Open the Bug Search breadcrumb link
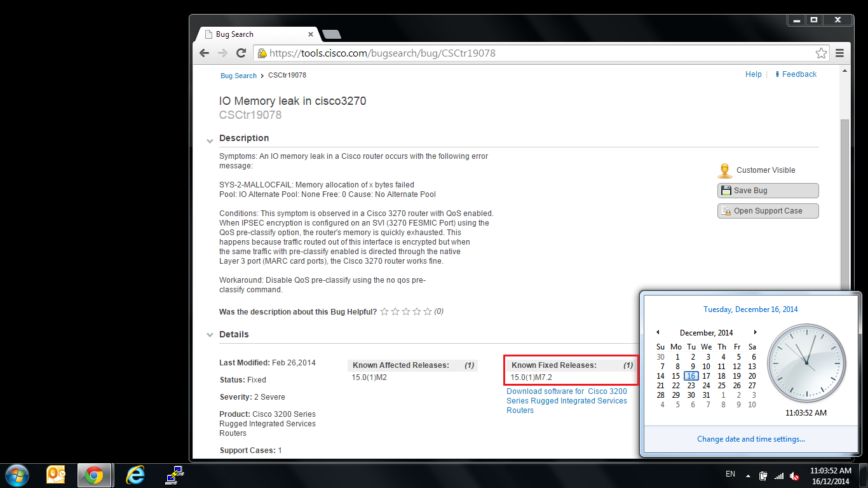This screenshot has width=868, height=488. (x=238, y=76)
